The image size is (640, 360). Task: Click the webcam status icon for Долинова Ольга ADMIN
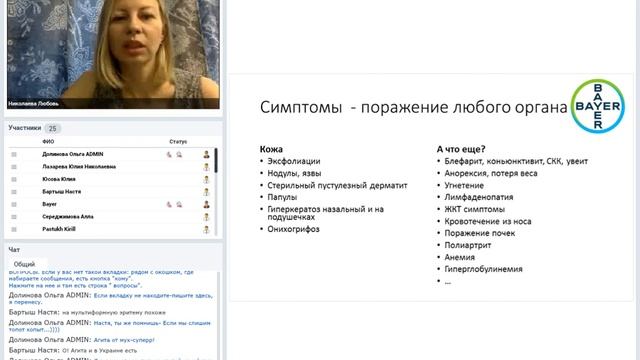179,155
